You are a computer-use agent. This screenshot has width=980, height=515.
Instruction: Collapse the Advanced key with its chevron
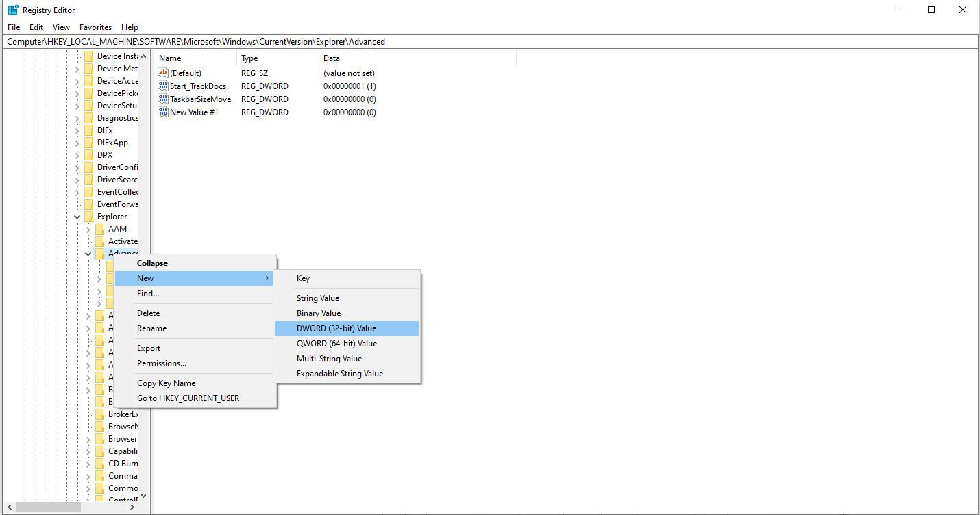click(x=88, y=254)
